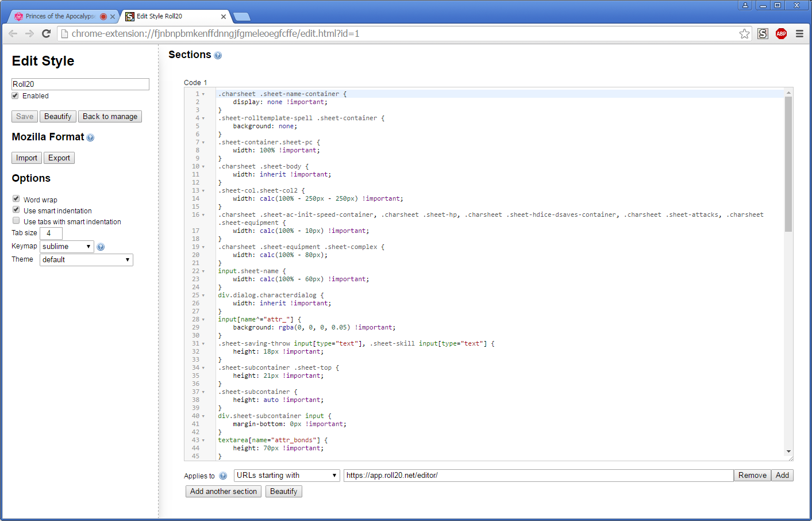Image resolution: width=812 pixels, height=521 pixels.
Task: Click the browser forward arrow
Action: [29, 33]
